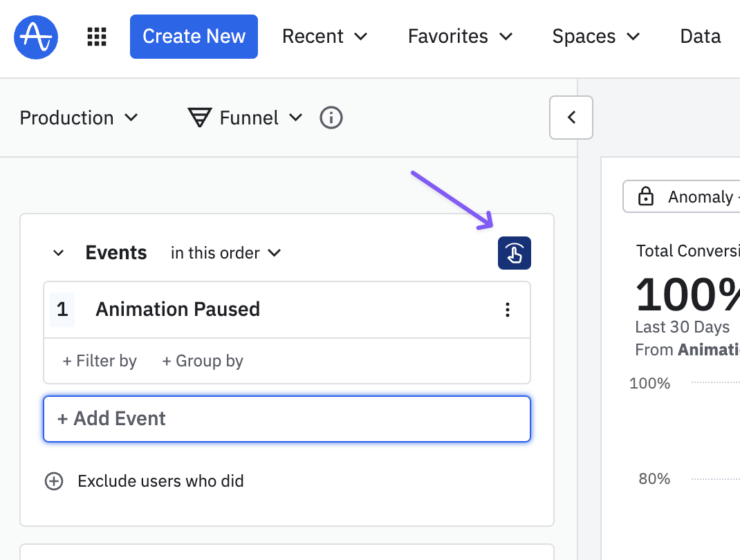Toggle the click-select events icon button
Screen dimensions: 740x560
515,253
